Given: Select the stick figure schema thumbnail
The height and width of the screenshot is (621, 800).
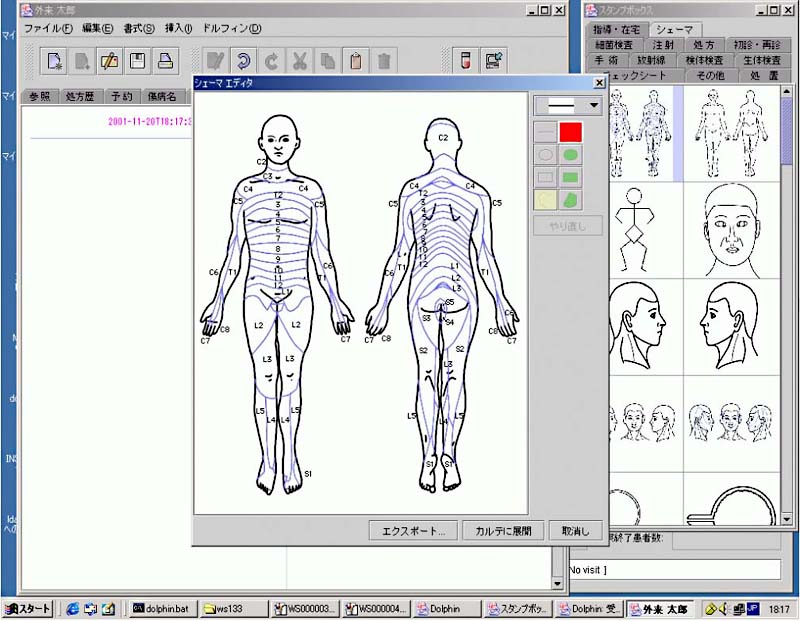Looking at the screenshot, I should click(x=636, y=228).
